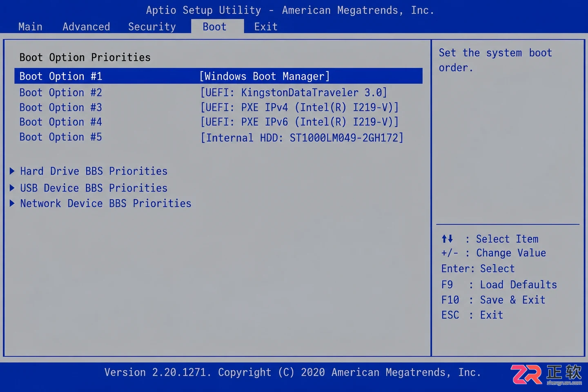Open the Exit tab
The height and width of the screenshot is (392, 588).
[266, 27]
